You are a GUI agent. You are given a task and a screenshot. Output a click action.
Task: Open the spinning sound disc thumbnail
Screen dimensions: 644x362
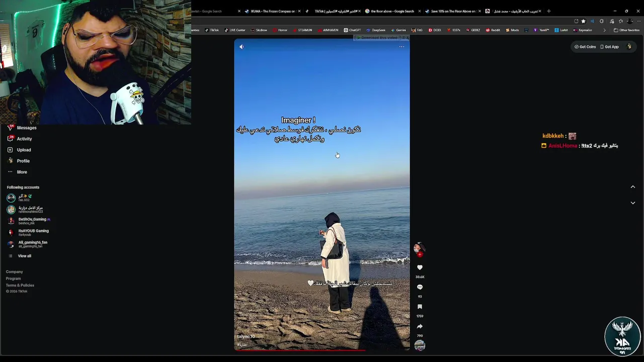420,345
